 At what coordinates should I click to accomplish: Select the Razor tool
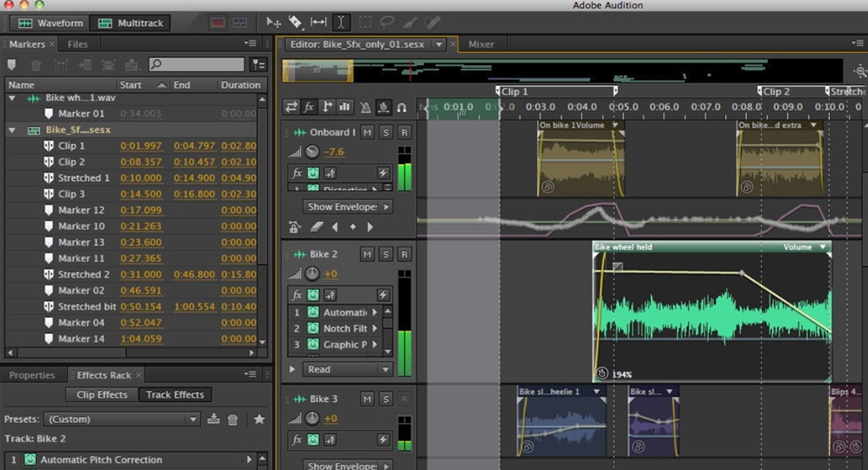point(295,22)
